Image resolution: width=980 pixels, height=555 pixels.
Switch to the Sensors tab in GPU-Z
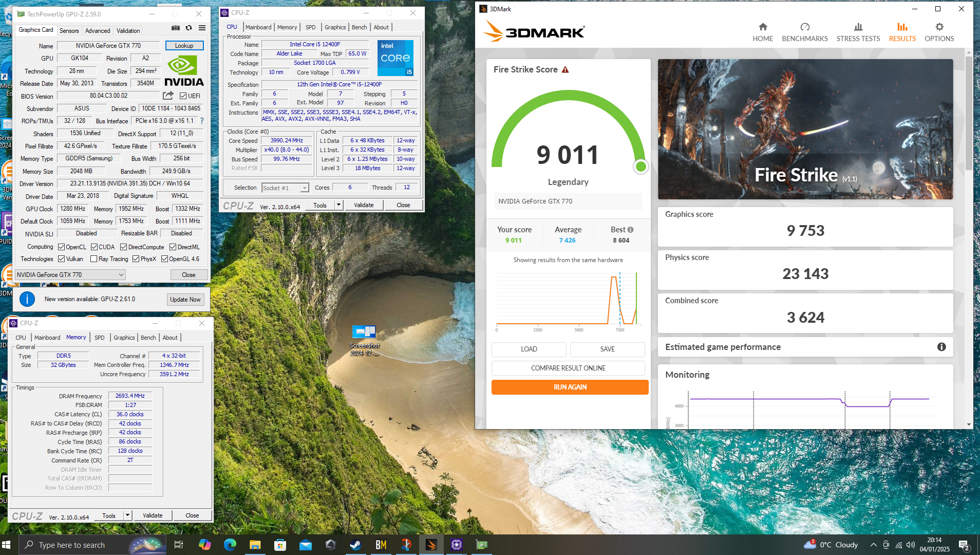pyautogui.click(x=69, y=31)
